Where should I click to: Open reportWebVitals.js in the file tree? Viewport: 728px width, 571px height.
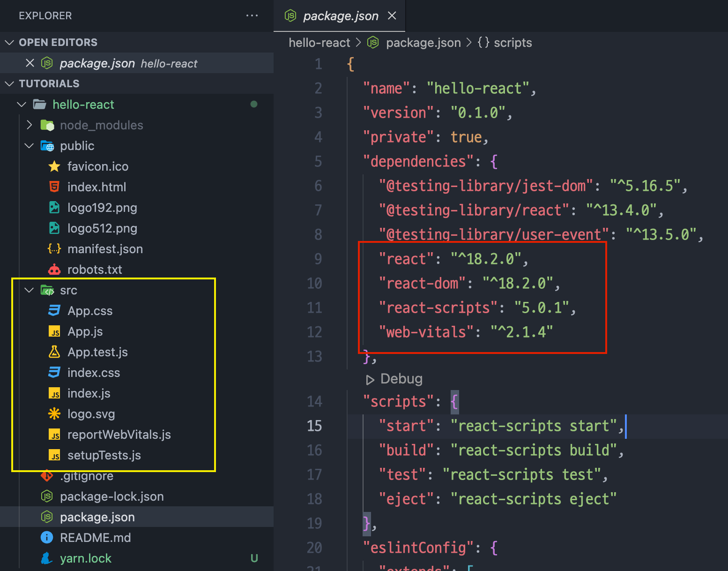click(119, 435)
